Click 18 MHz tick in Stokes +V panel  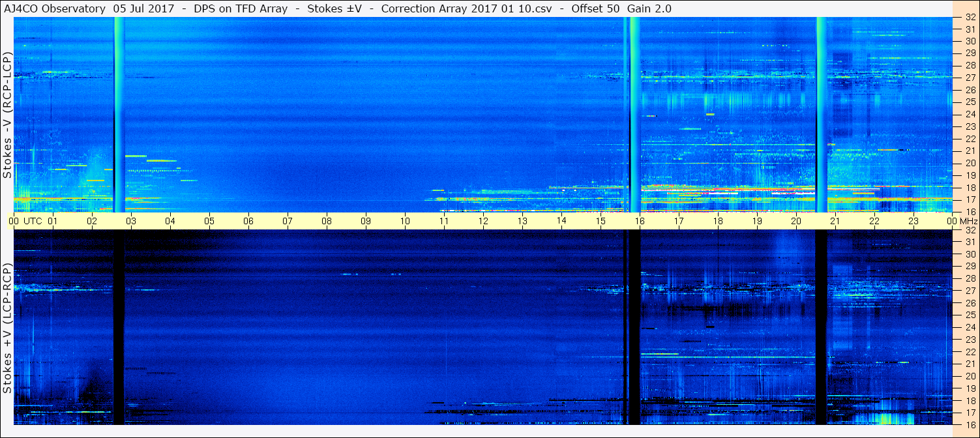pyautogui.click(x=970, y=400)
